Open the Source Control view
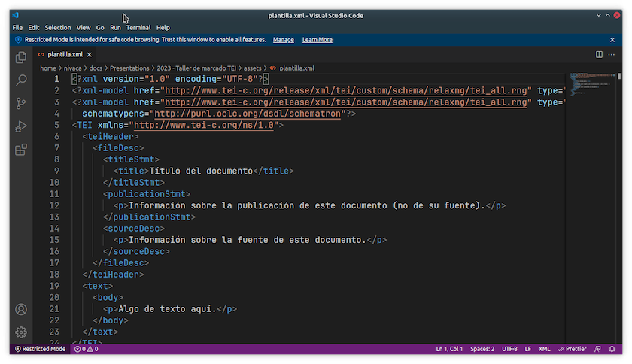The image size is (632, 364). pyautogui.click(x=21, y=104)
